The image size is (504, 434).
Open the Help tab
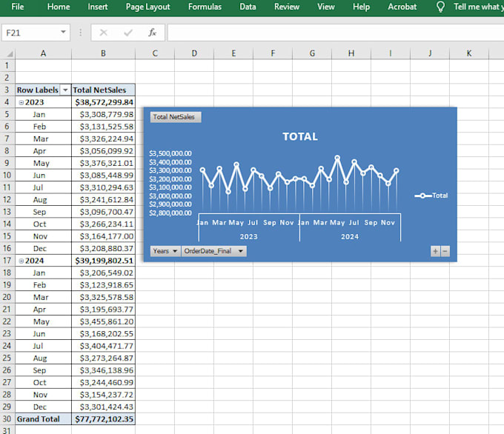(361, 7)
